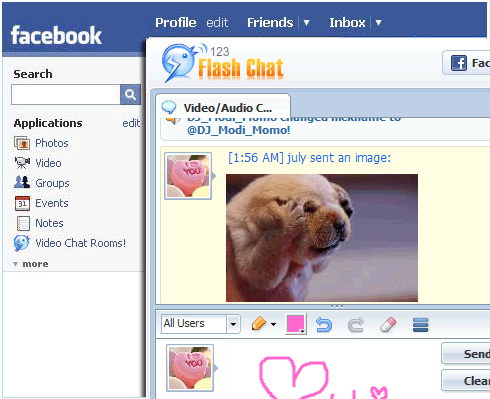Click the search magnifier button

(130, 95)
